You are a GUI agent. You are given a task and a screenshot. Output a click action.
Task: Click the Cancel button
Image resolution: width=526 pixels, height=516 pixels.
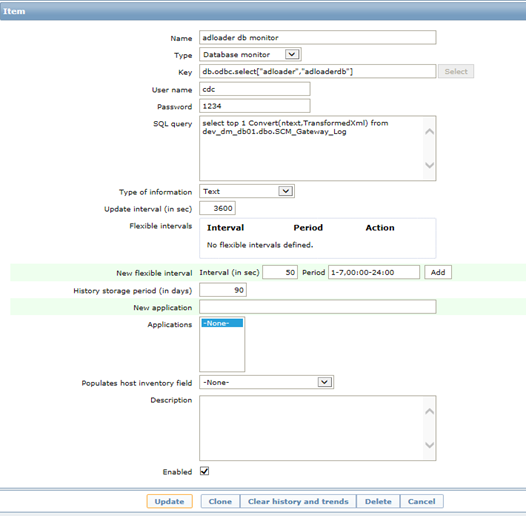click(x=422, y=501)
